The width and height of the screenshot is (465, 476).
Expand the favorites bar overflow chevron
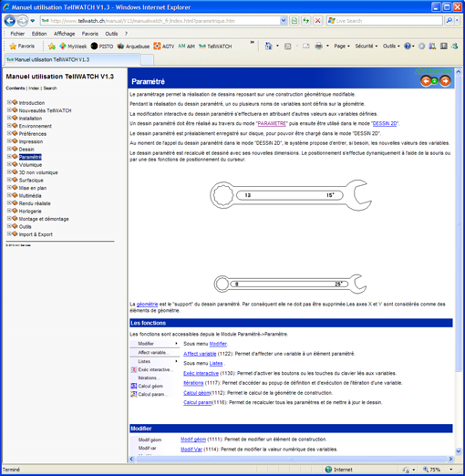click(x=252, y=43)
